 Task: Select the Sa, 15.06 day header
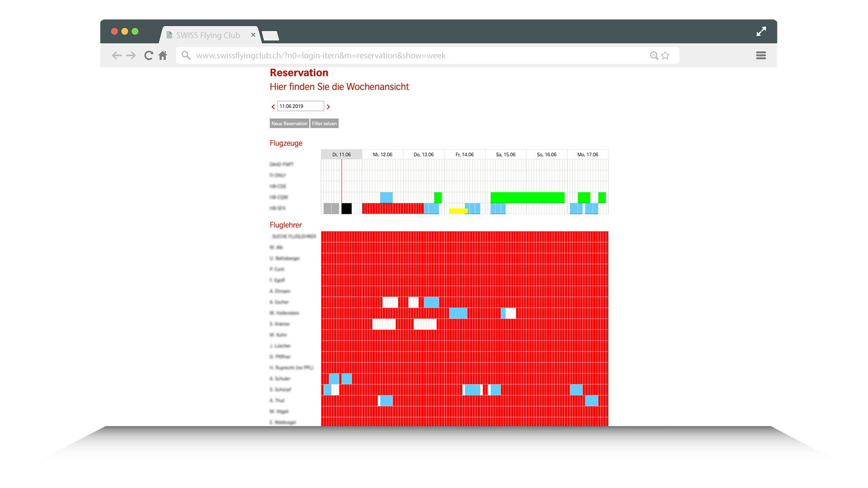pyautogui.click(x=505, y=155)
